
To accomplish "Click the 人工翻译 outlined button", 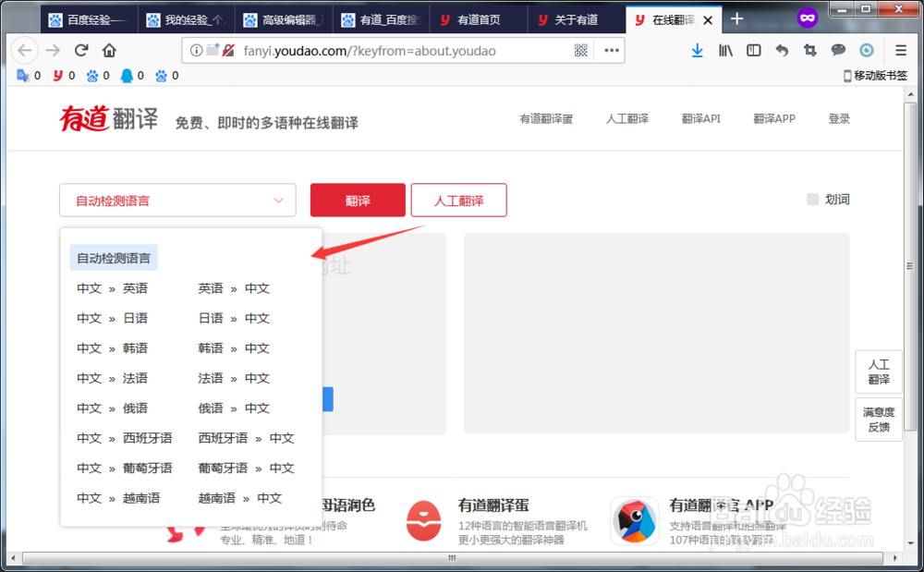I will tap(458, 201).
